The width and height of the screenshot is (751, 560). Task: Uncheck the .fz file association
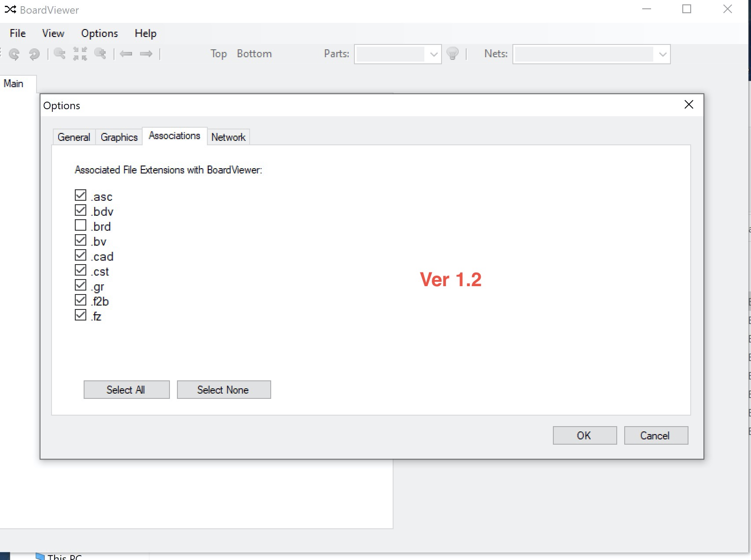pos(81,315)
